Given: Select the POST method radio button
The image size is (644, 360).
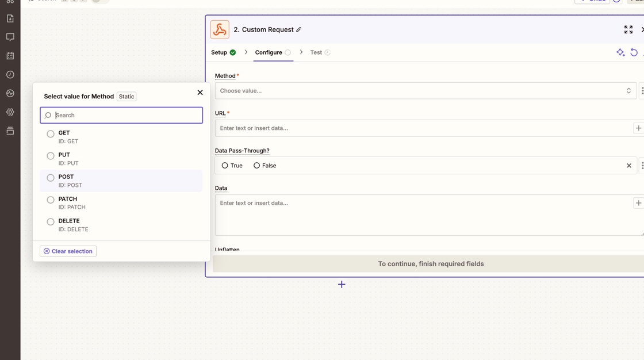Looking at the screenshot, I should 51,178.
